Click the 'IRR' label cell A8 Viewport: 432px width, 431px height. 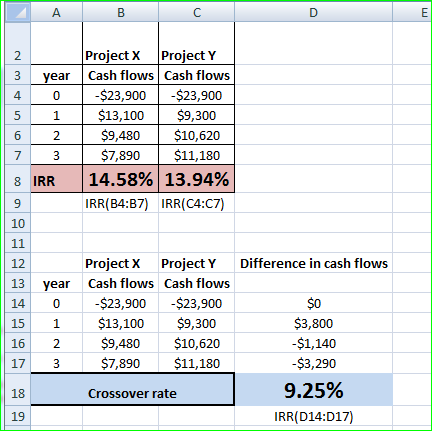56,179
